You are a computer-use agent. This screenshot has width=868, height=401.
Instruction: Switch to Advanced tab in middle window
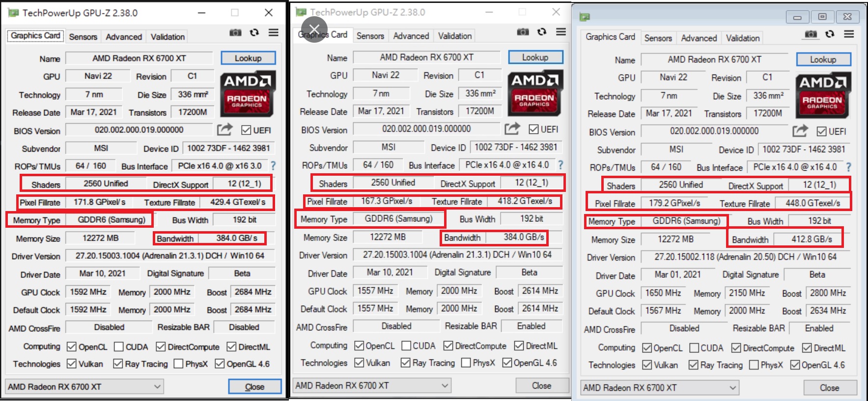click(x=411, y=36)
